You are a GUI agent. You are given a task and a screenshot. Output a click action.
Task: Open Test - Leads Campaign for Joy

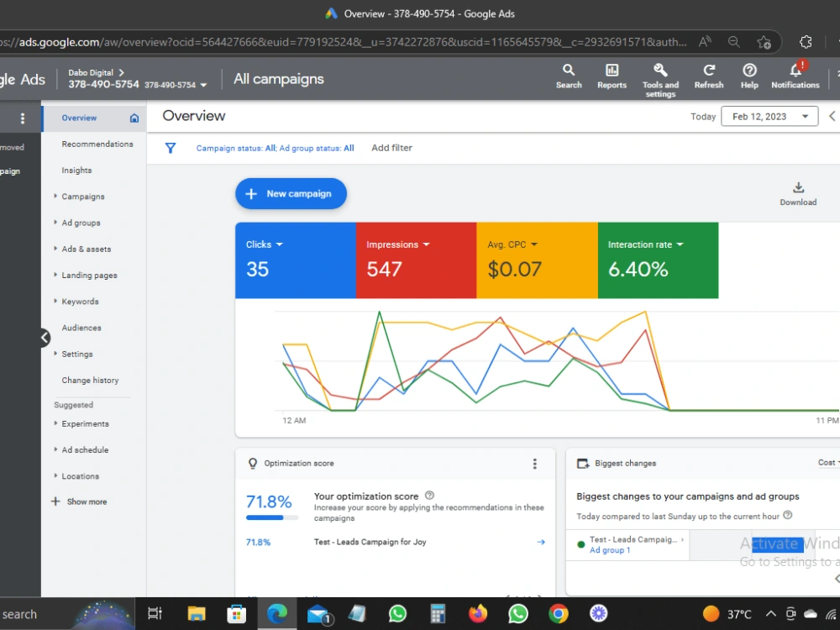[x=370, y=542]
